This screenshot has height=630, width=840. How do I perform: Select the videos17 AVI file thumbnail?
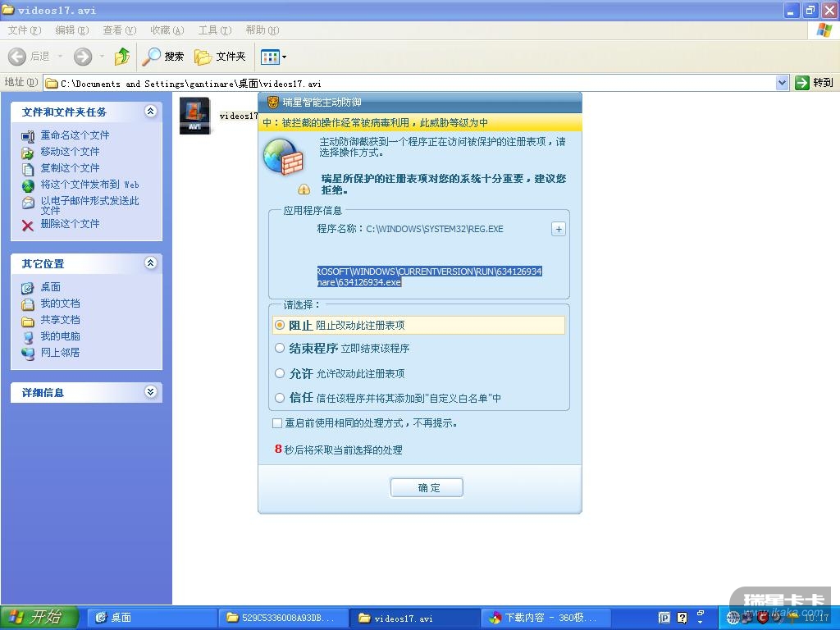click(195, 116)
